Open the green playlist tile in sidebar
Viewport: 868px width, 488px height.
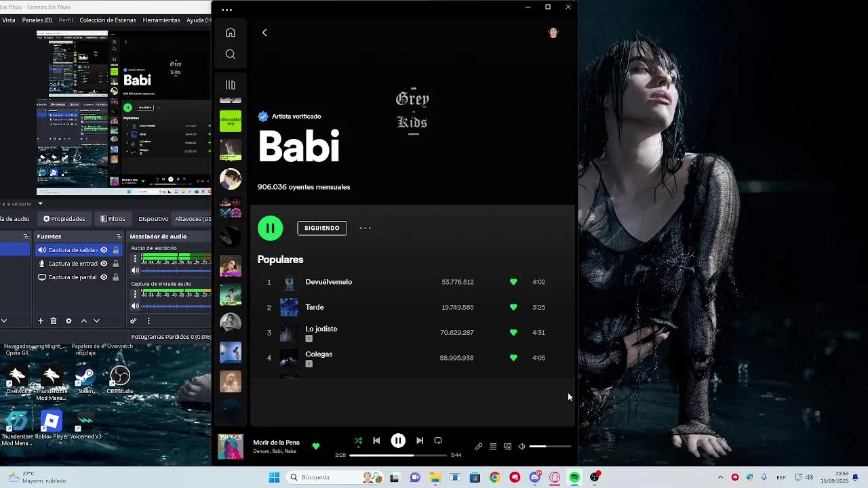pyautogui.click(x=231, y=121)
